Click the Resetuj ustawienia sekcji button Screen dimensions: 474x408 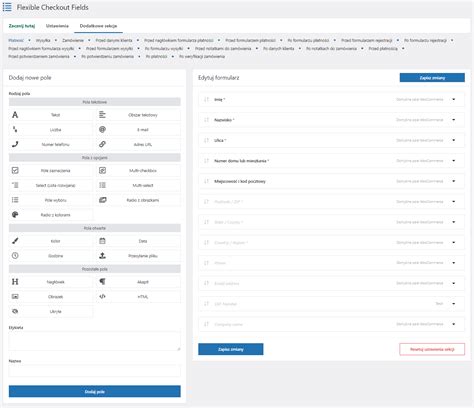click(432, 349)
